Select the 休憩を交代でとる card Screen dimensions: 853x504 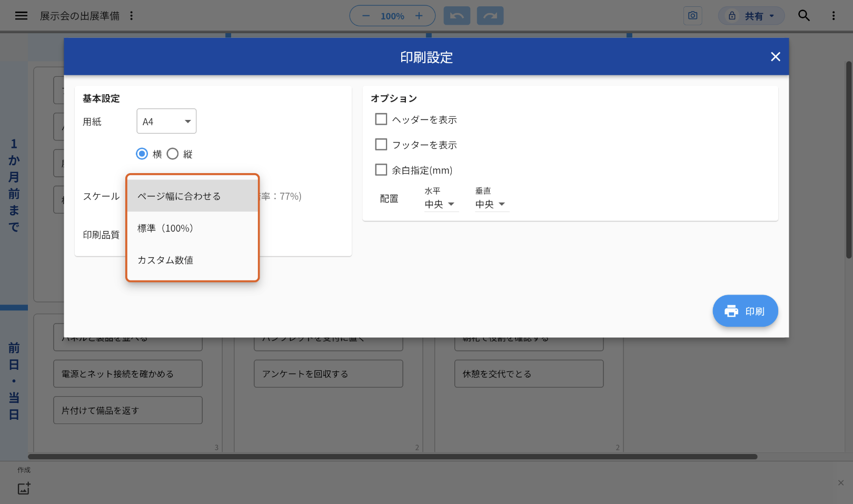pyautogui.click(x=529, y=374)
